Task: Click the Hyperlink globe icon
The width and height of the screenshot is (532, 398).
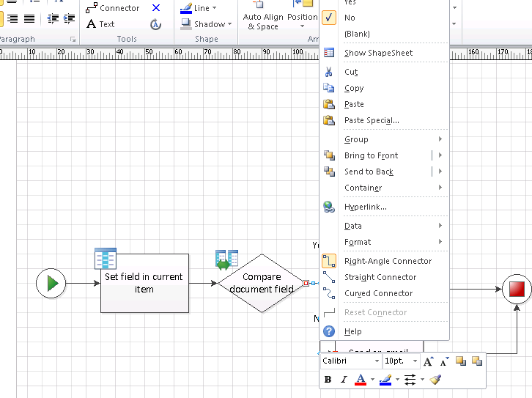Action: coord(329,207)
